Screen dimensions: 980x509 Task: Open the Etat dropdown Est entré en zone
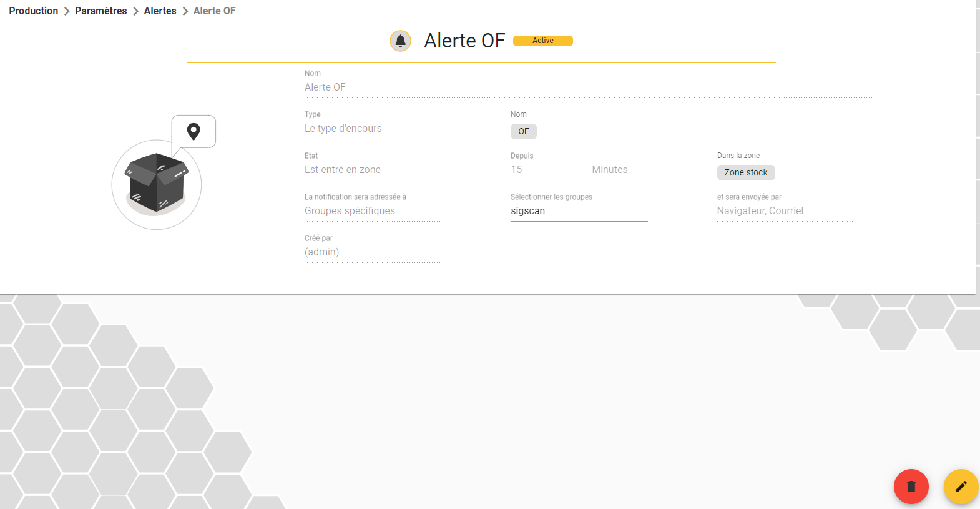[373, 170]
